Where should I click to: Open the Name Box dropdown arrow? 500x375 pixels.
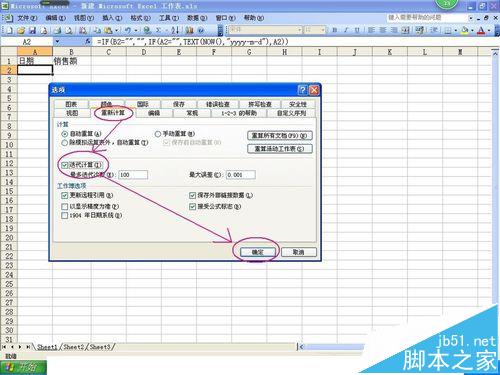(x=57, y=42)
